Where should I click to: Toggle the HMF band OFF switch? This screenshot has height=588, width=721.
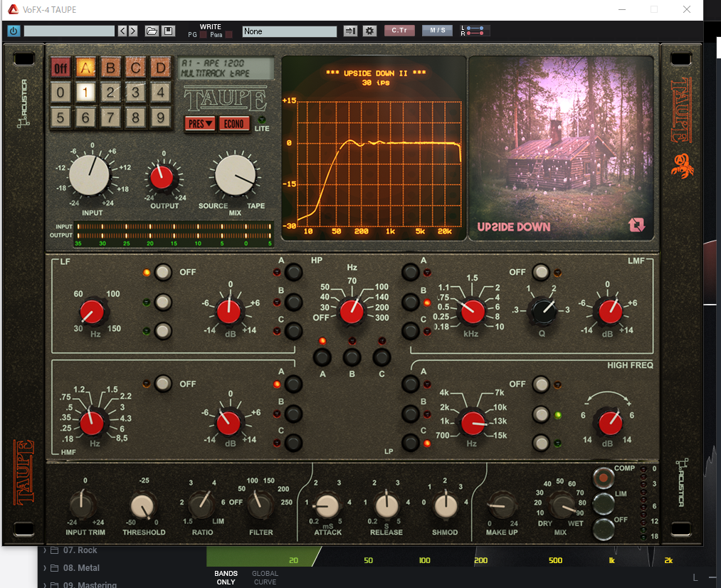click(163, 384)
